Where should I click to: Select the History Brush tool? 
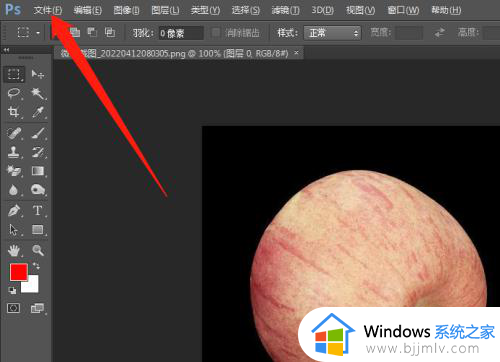click(37, 152)
